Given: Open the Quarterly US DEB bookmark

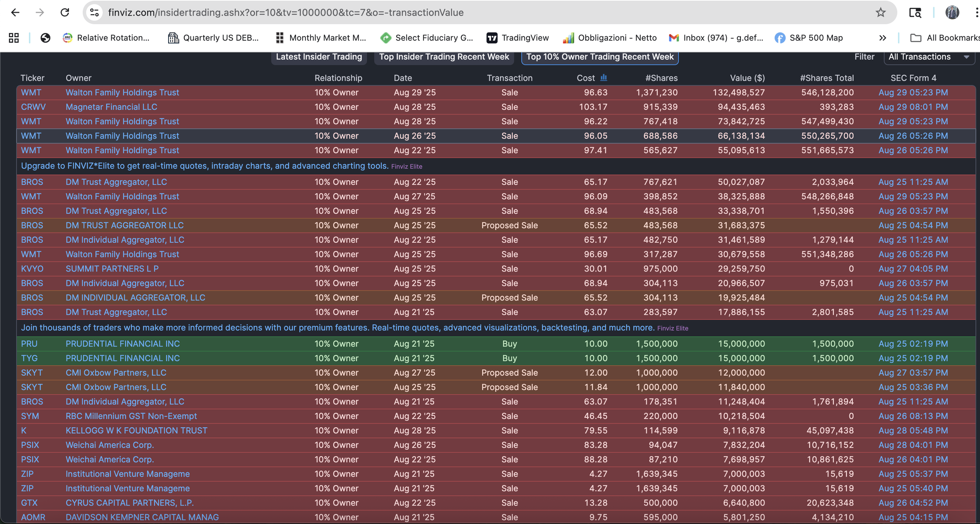Looking at the screenshot, I should click(213, 38).
